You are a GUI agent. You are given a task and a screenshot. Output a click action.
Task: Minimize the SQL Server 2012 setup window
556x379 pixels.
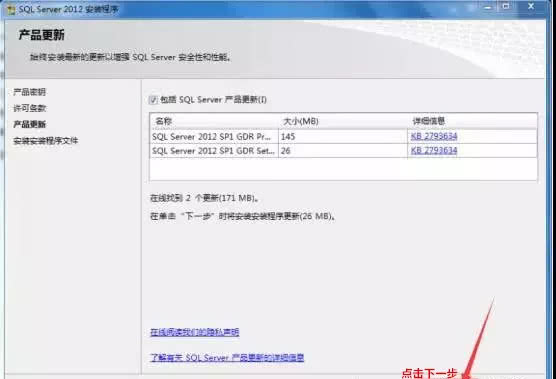[489, 6]
